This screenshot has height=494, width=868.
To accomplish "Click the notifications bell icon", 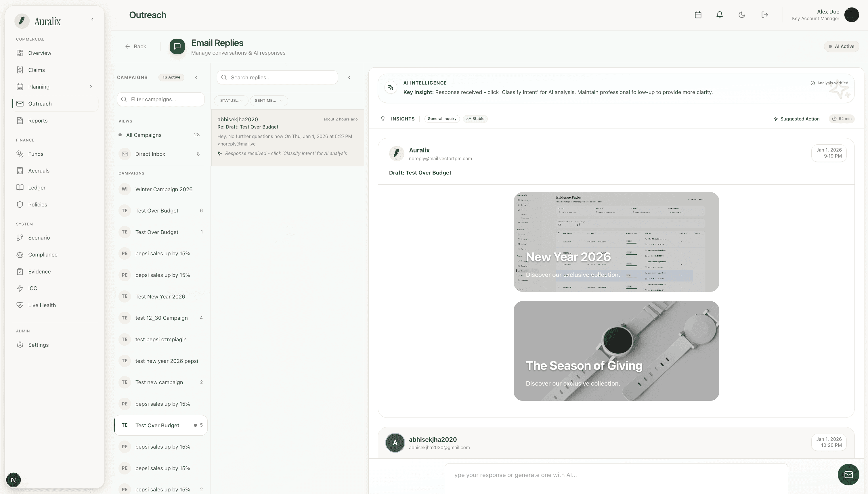I will tap(719, 15).
